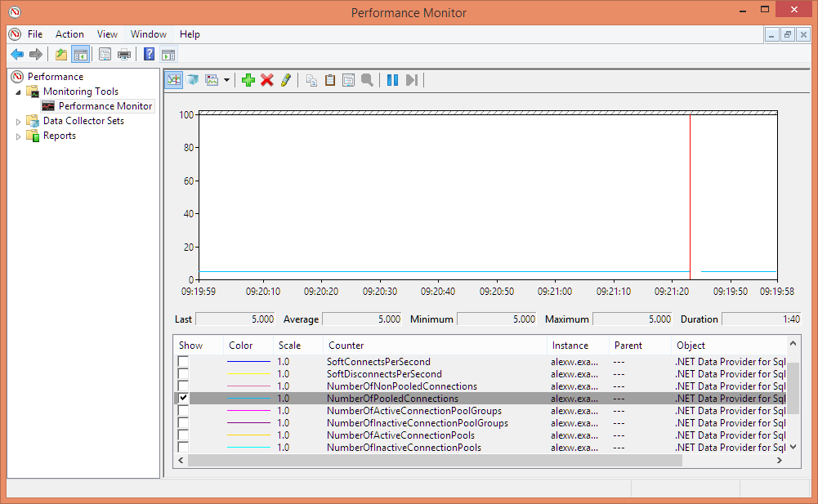Sort by the Color column header
Image resolution: width=818 pixels, height=504 pixels.
pos(248,346)
